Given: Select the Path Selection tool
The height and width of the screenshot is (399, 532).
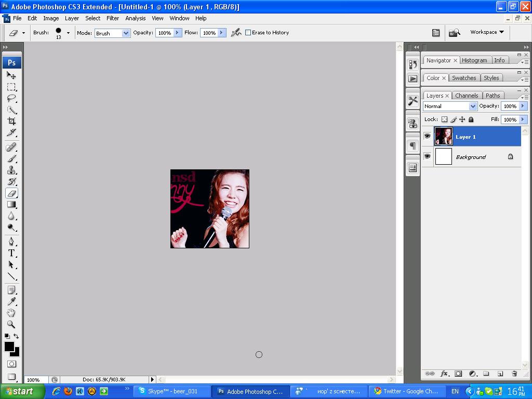Looking at the screenshot, I should coord(11,264).
